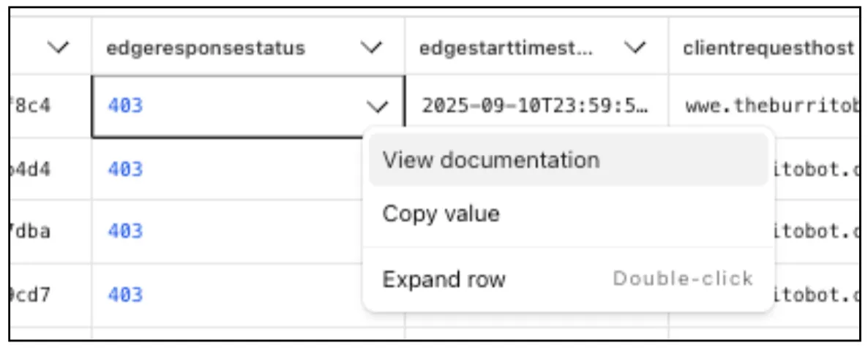Click the 403 value in the fourth row
The width and height of the screenshot is (868, 348).
click(125, 295)
